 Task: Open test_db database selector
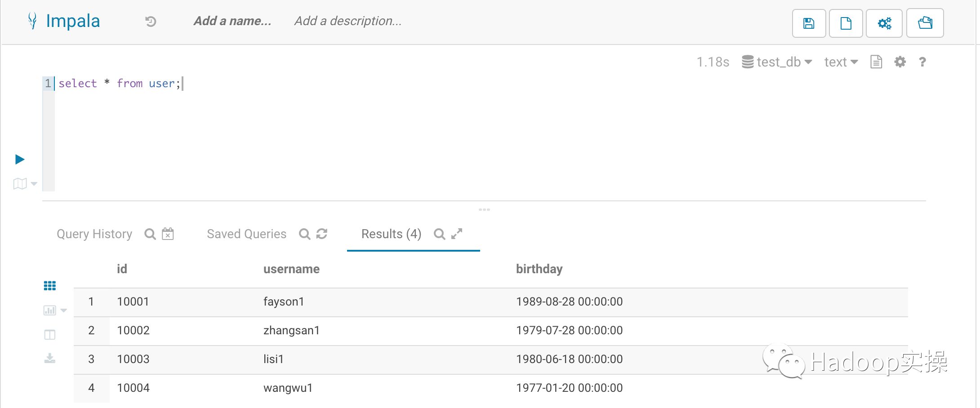[x=777, y=62]
